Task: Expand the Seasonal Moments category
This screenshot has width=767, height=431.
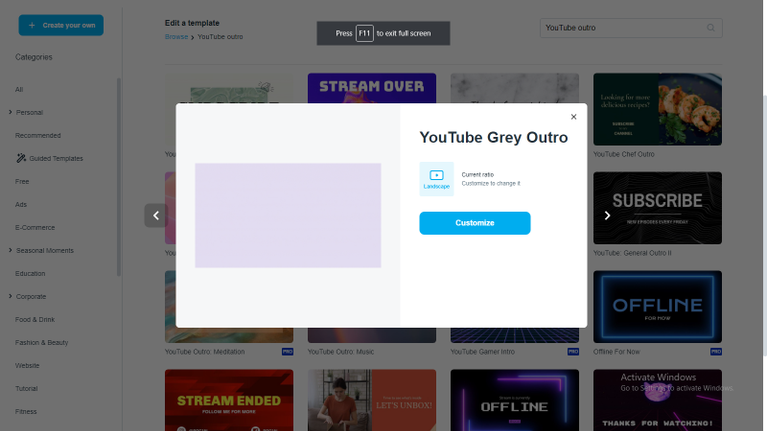Action: pos(10,250)
